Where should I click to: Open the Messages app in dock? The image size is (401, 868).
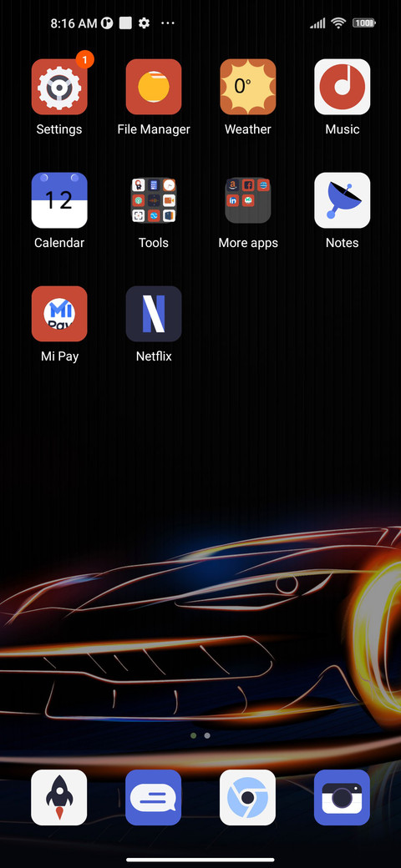click(x=154, y=798)
